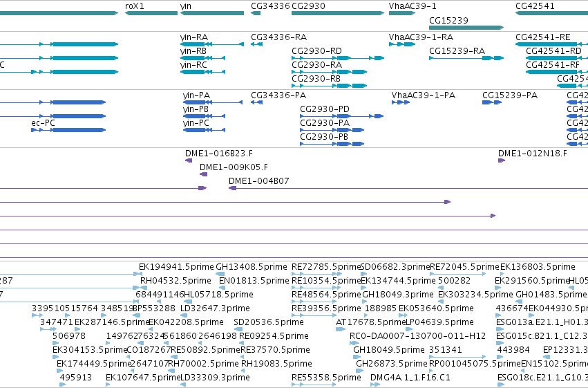Click EST RE72785.5prime
The image size is (588, 388).
click(x=316, y=275)
